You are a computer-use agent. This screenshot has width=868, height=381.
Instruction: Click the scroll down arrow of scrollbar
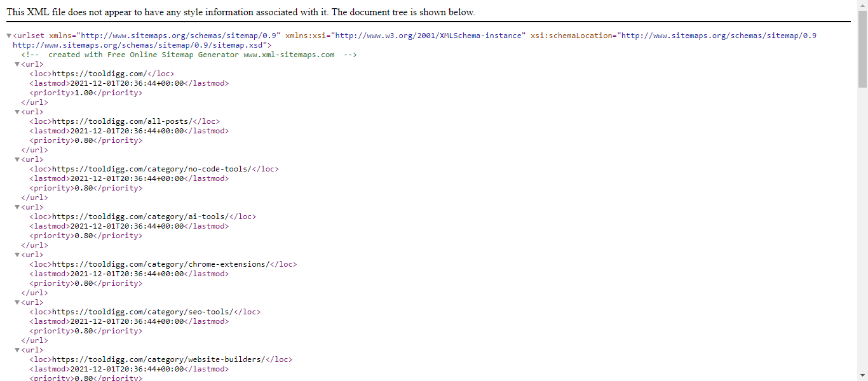coord(862,375)
